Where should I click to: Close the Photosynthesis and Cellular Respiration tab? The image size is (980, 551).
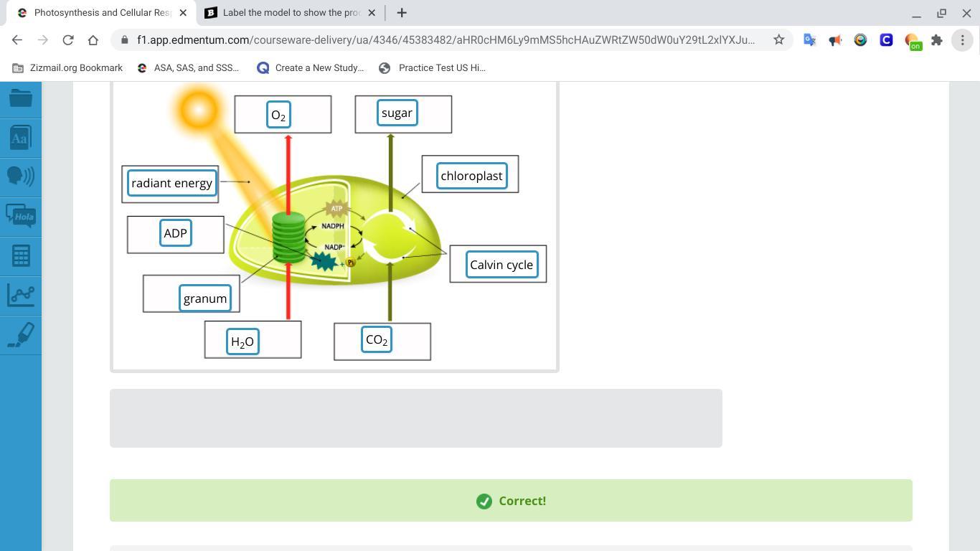(x=182, y=13)
